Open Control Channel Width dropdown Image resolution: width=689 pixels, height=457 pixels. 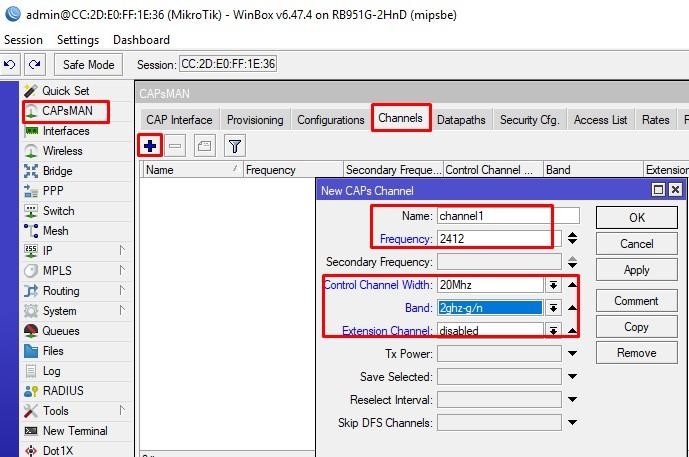pyautogui.click(x=553, y=285)
